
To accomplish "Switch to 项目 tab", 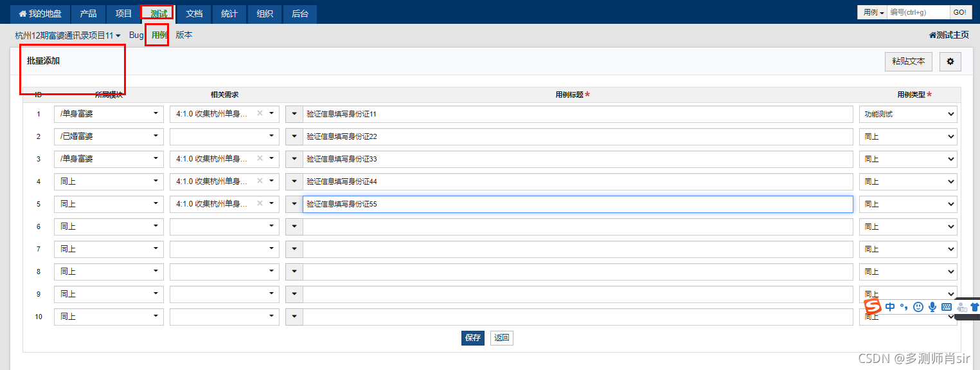I will (123, 14).
